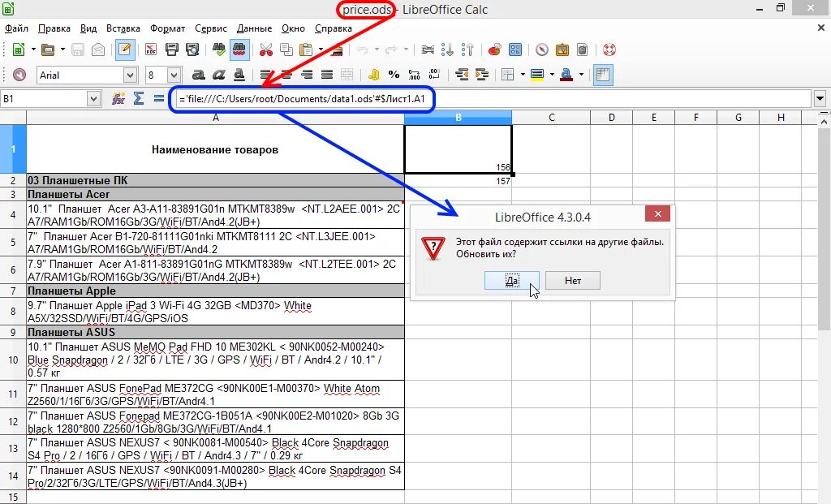Open the Вставка menu
The height and width of the screenshot is (504, 831).
click(x=123, y=28)
